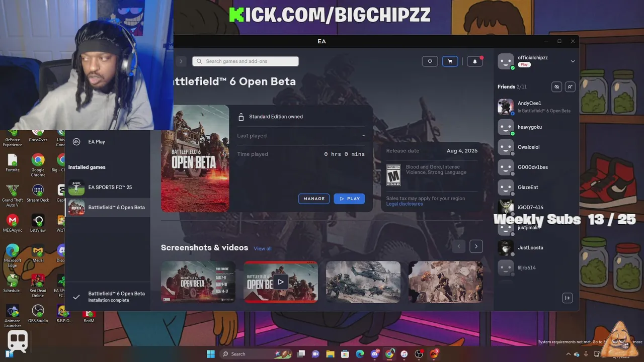
Task: Select EA SPORTS FC 25 in installed games
Action: [x=107, y=187]
